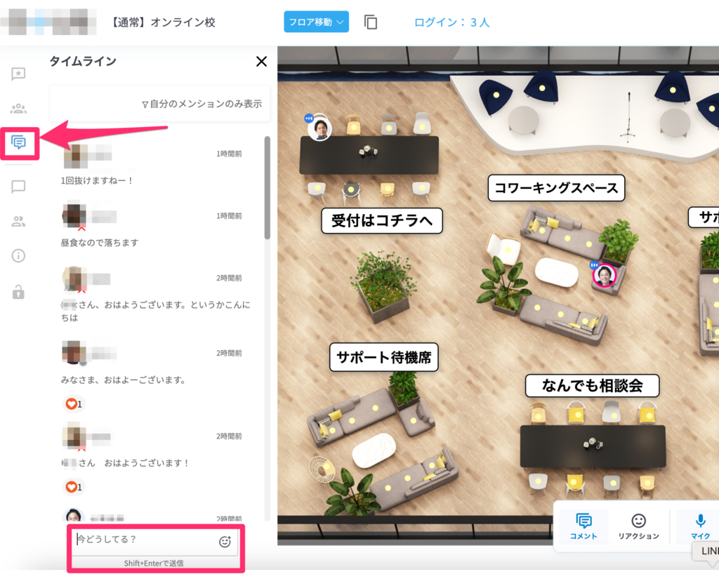Expand the フロア移動 dropdown
Viewport: 719px width, 588px height.
316,22
